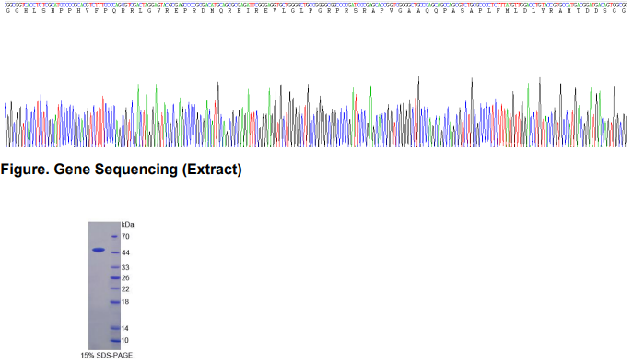The width and height of the screenshot is (633, 364).
Task: Click the Figure. Gene Sequencing (Extract) caption
Action: point(121,170)
